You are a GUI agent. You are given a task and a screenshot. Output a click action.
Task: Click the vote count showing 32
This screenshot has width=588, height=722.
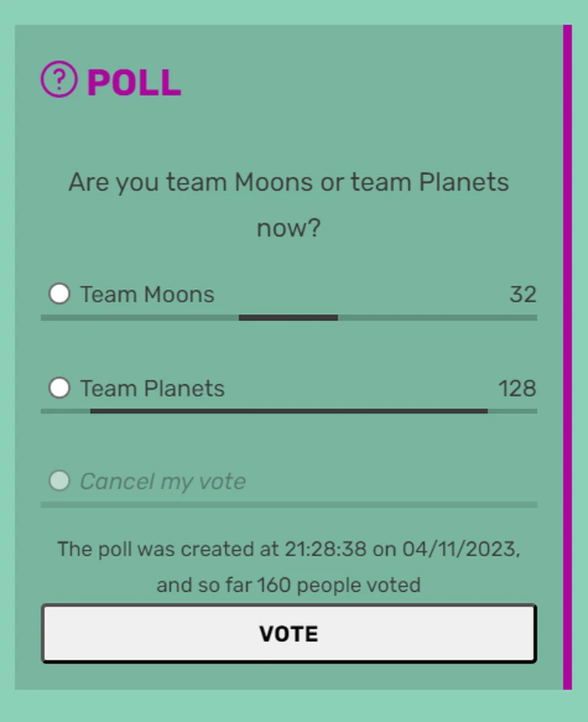tap(525, 294)
